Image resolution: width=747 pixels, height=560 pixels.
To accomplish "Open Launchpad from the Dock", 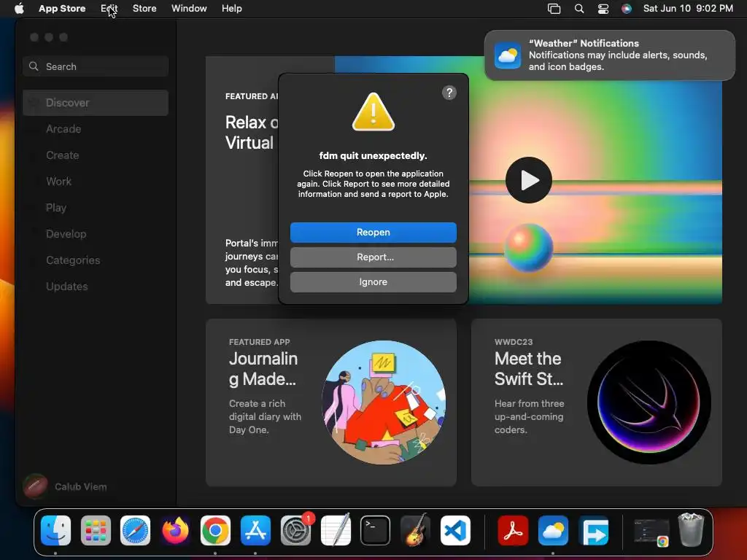I will click(x=96, y=530).
